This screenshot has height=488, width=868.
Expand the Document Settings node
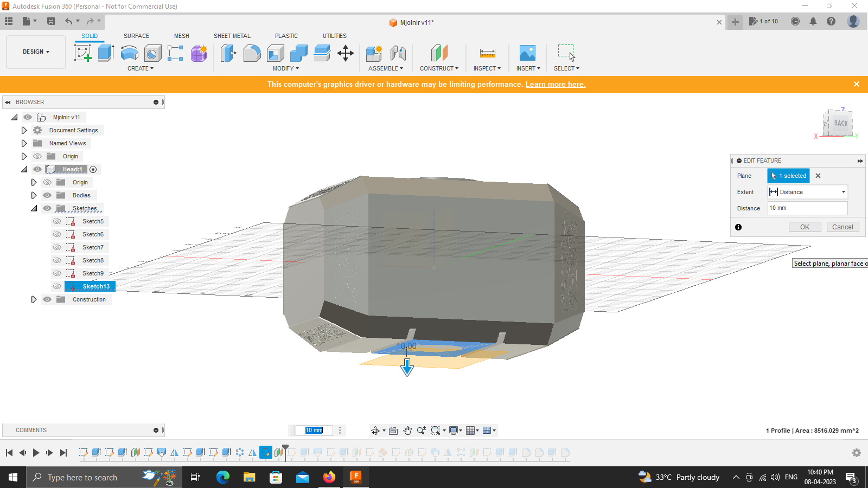(x=24, y=130)
